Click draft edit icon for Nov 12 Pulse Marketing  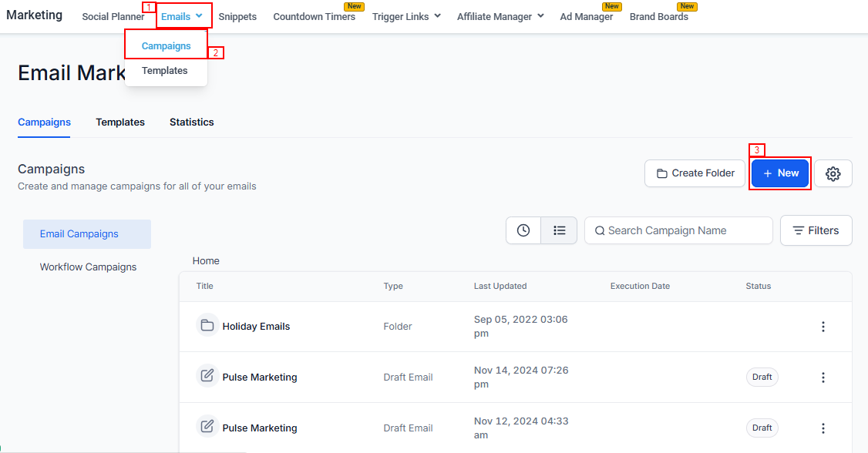[x=207, y=427]
